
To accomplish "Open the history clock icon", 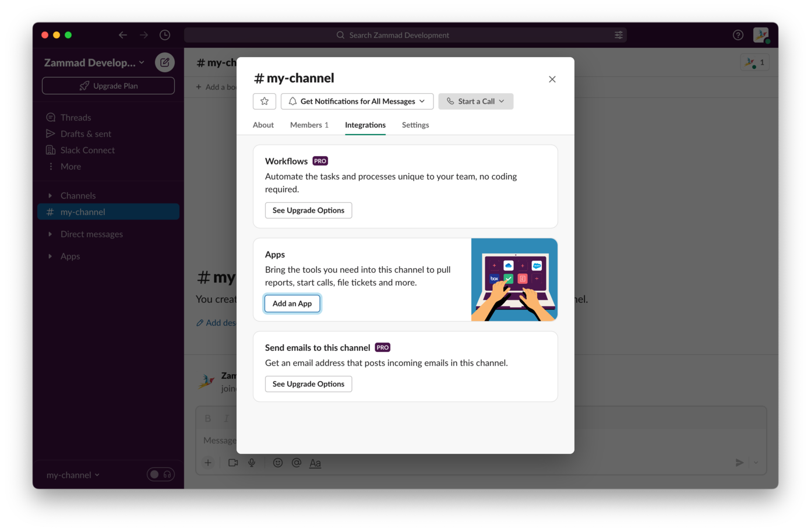I will (x=165, y=35).
